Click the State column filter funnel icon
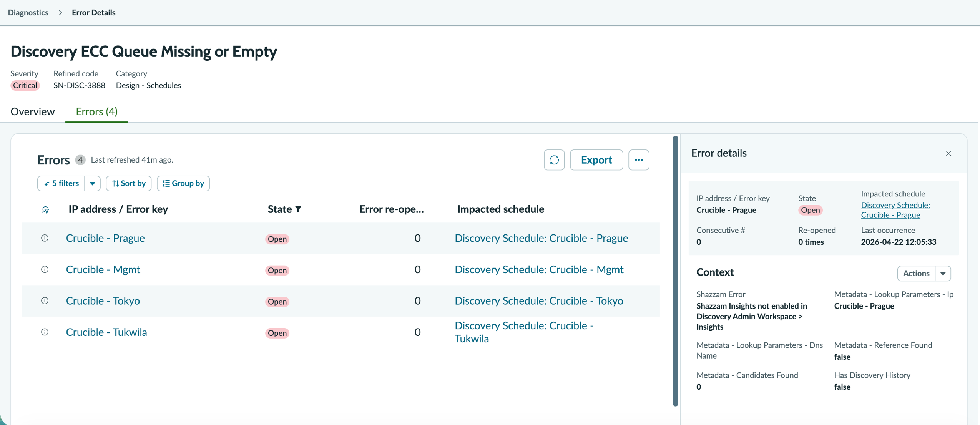980x425 pixels. [298, 209]
